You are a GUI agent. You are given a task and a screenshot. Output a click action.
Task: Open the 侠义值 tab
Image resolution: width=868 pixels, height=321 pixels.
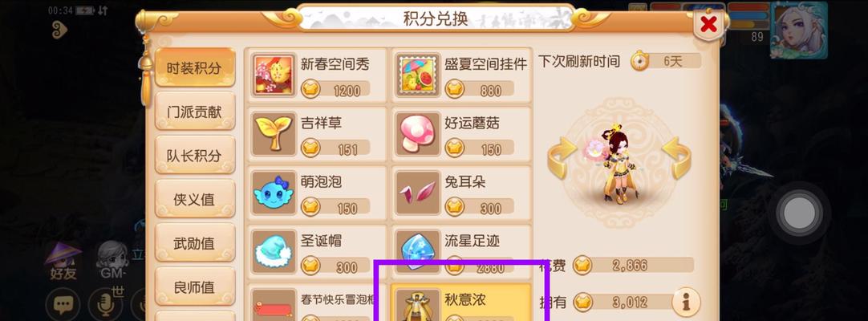tap(195, 199)
